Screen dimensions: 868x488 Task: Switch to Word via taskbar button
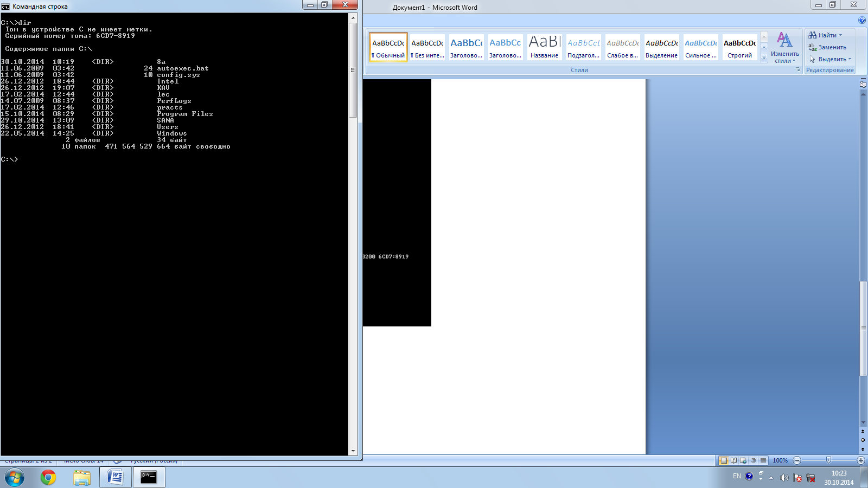point(116,478)
